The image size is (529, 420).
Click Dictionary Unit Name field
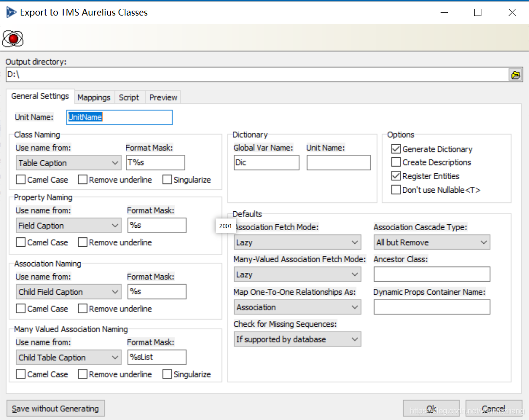coord(339,163)
